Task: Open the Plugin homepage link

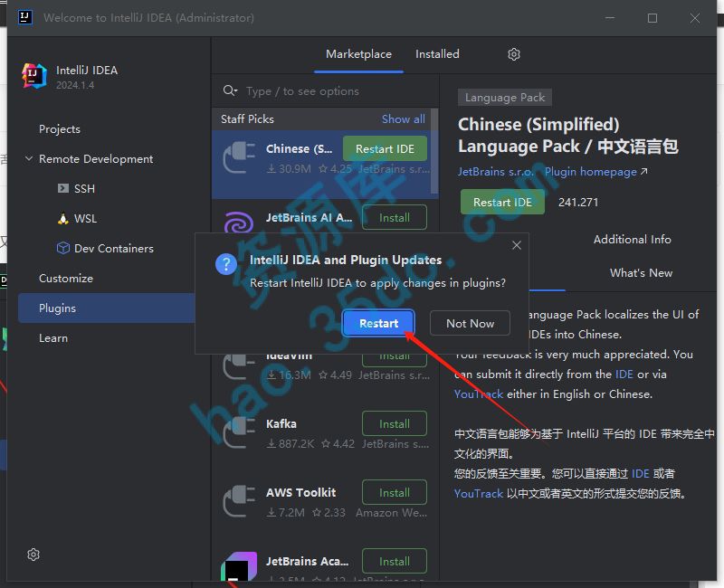Action: coord(595,172)
